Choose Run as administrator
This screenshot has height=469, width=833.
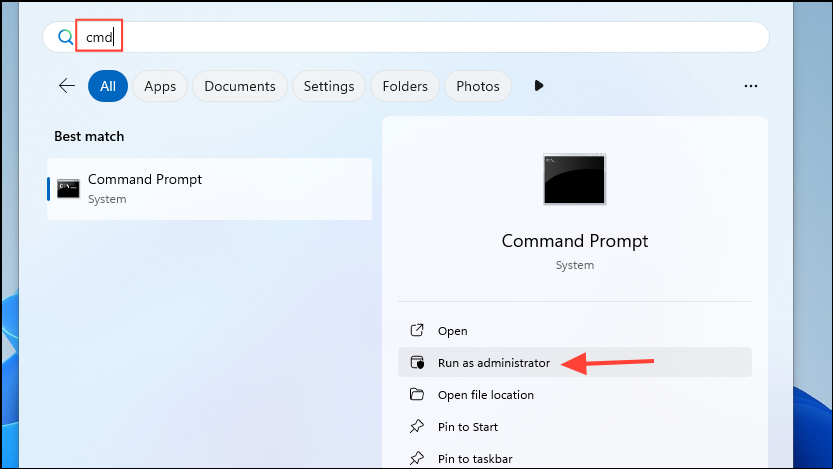[575, 362]
